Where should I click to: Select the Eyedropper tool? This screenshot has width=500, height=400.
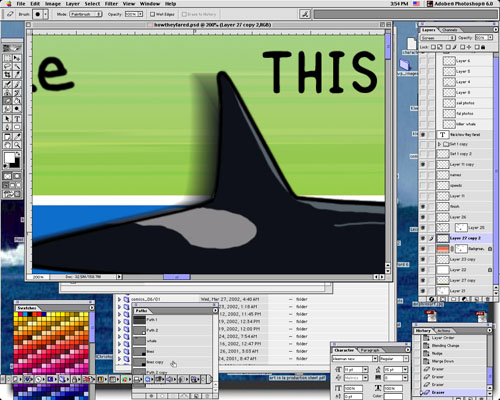click(x=17, y=136)
